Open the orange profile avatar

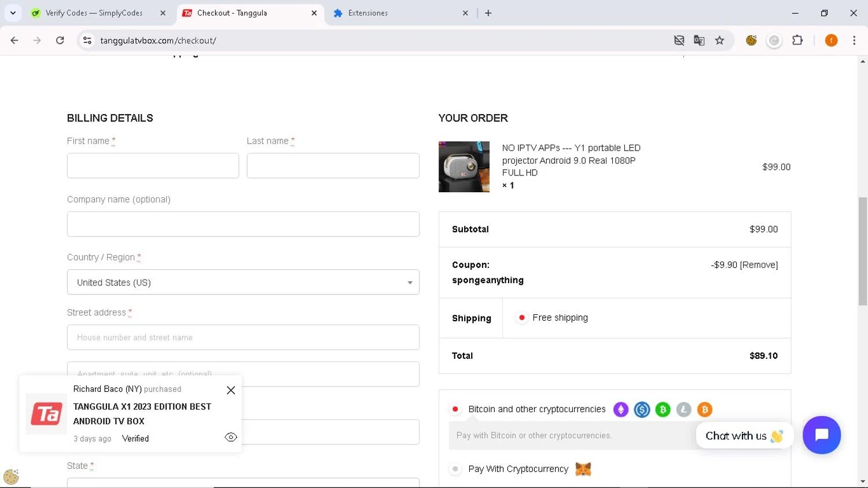[x=831, y=41]
